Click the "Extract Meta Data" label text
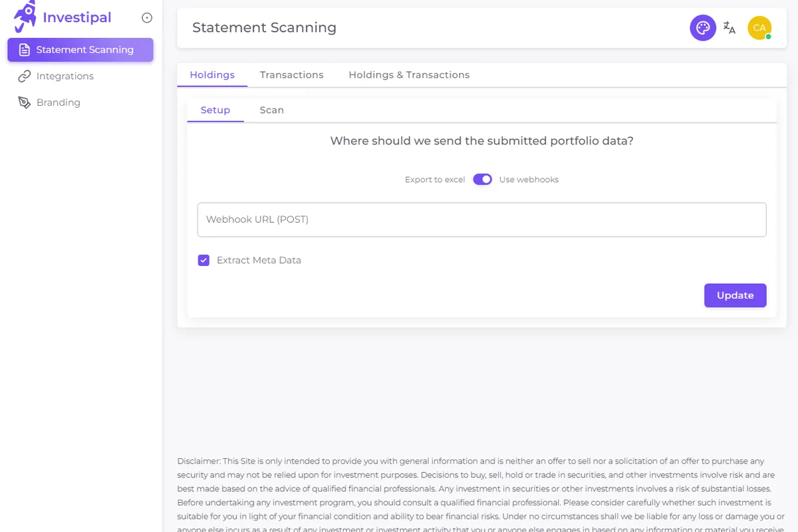The image size is (798, 532). coord(259,260)
